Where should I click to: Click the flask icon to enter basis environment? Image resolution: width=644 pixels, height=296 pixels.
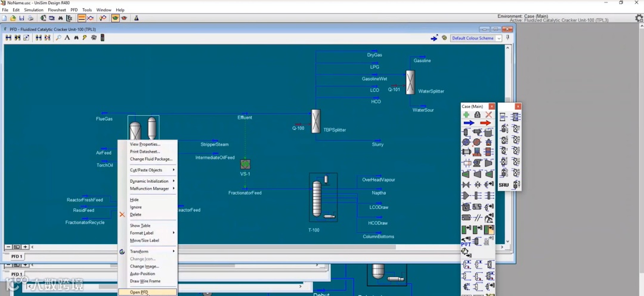point(137,18)
